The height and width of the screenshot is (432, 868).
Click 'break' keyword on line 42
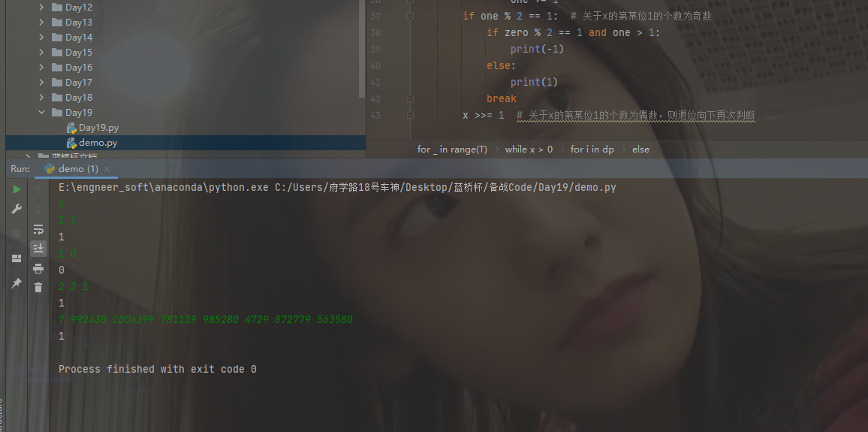502,98
